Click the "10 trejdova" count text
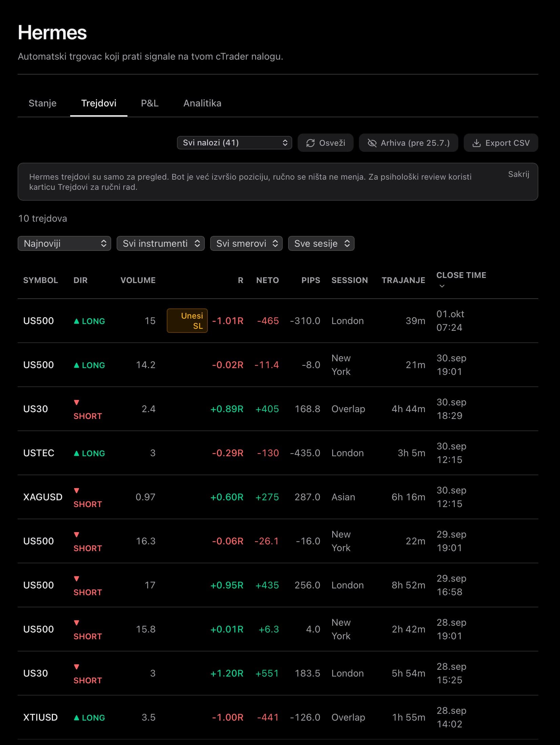This screenshot has height=745, width=560. click(x=43, y=218)
